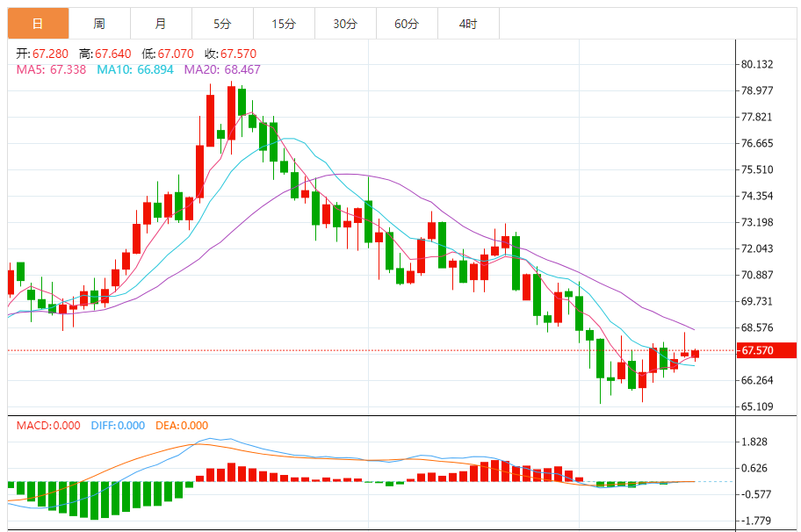The image size is (801, 532).
Task: Click the MACD:0.000 label
Action: coord(48,425)
